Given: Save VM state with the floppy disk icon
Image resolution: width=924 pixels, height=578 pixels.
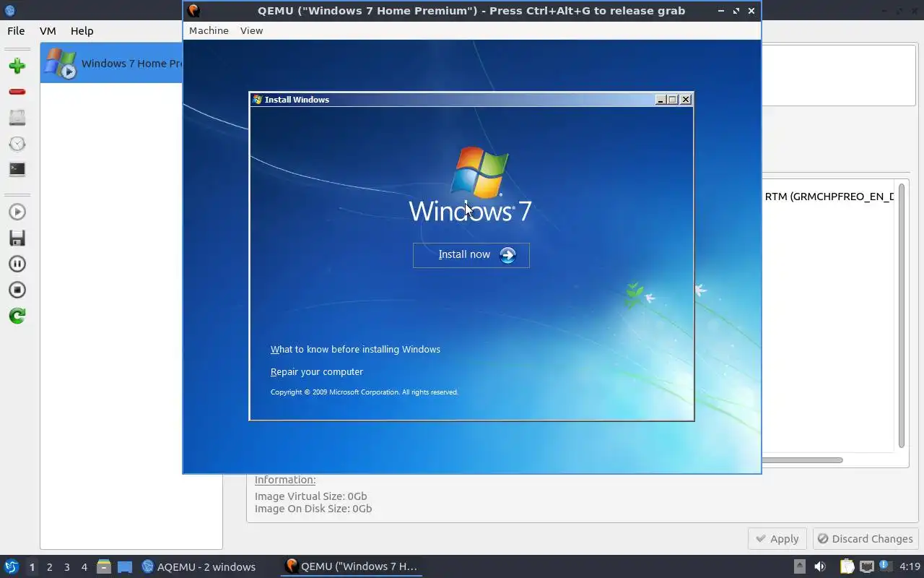Looking at the screenshot, I should [x=17, y=238].
